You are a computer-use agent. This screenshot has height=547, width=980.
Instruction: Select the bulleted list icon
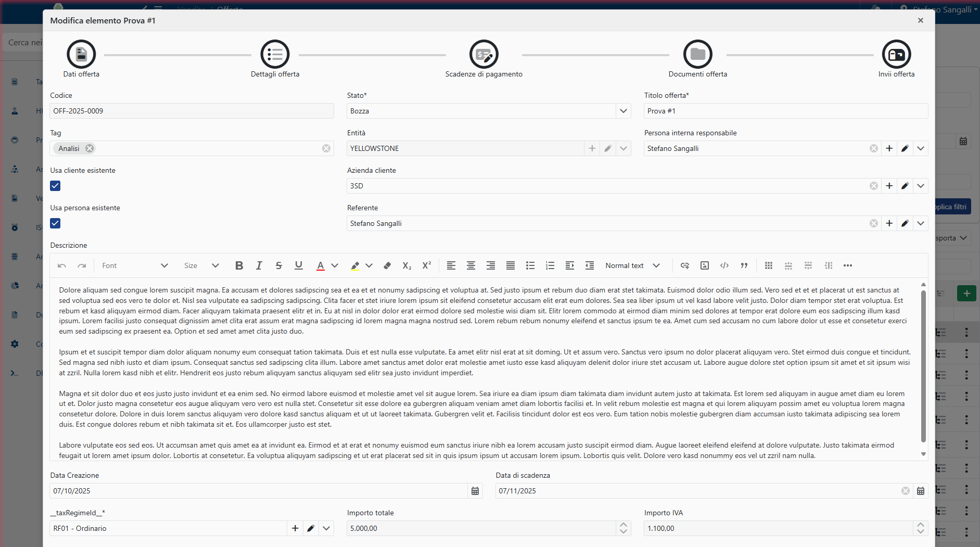point(530,265)
